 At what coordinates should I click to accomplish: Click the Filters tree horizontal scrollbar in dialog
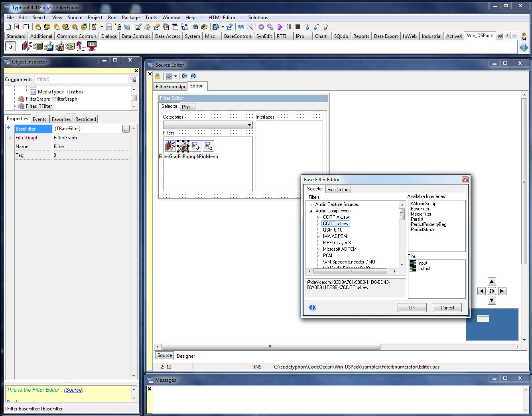[x=350, y=271]
